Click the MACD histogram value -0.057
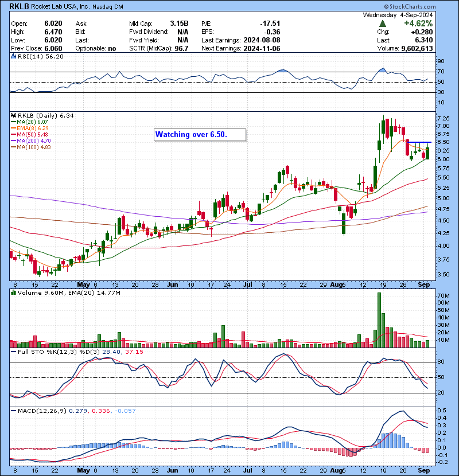Image resolution: width=459 pixels, height=476 pixels. 124,411
